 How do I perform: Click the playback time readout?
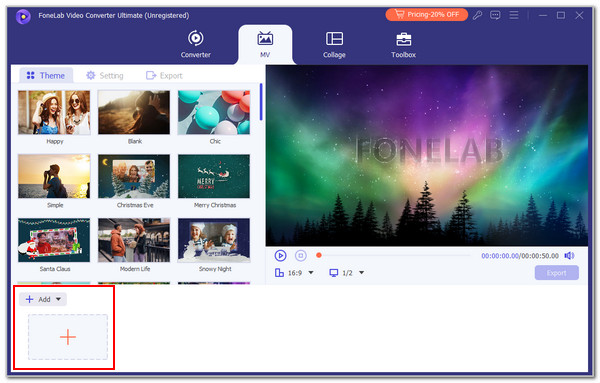click(520, 256)
